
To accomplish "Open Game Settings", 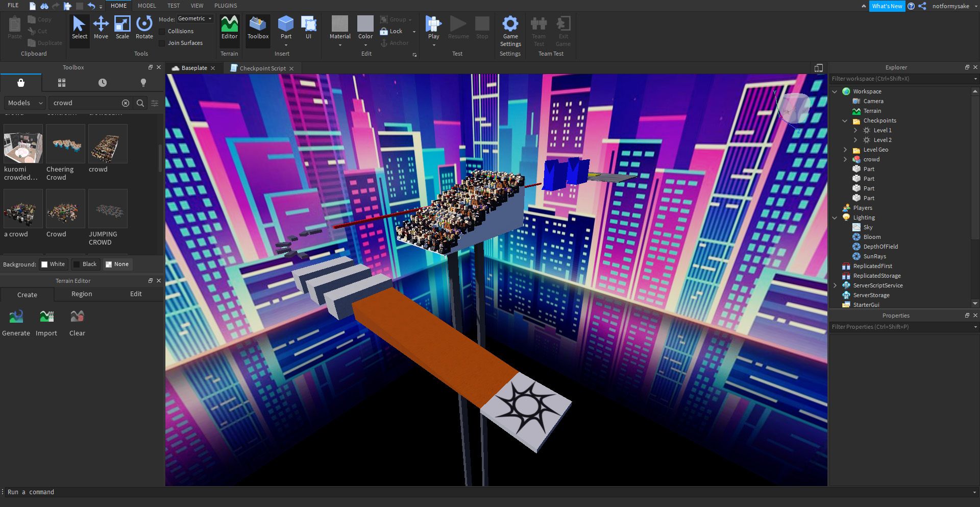I will (x=510, y=31).
